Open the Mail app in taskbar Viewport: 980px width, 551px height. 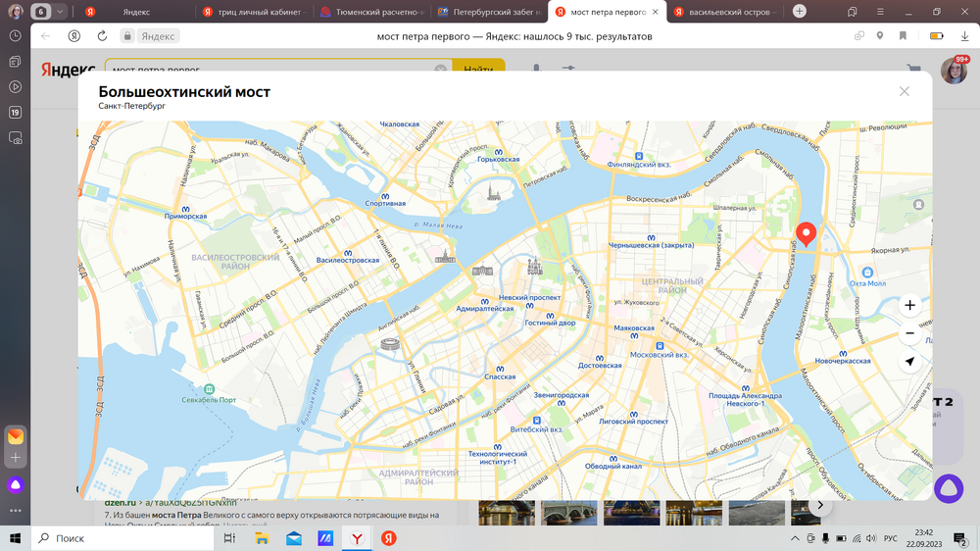click(x=294, y=538)
